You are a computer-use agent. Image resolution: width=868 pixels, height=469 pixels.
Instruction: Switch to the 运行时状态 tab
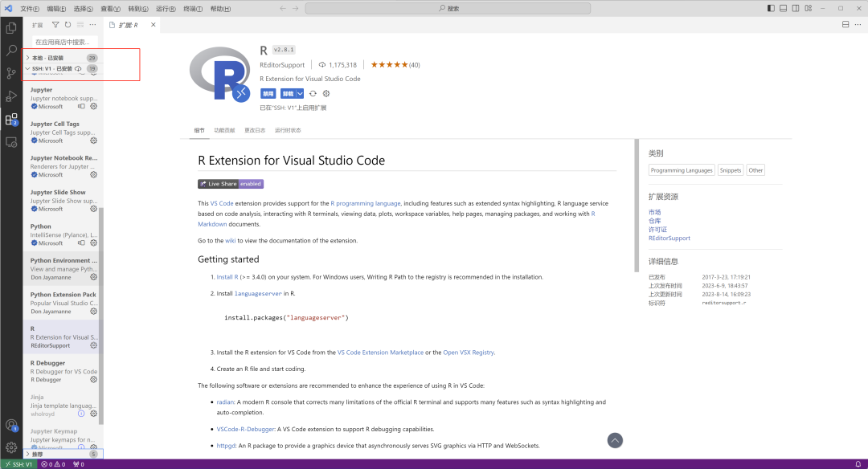[x=288, y=131]
